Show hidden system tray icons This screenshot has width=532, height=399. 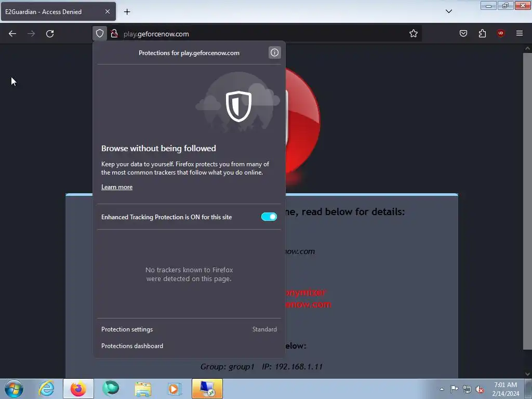(x=442, y=389)
